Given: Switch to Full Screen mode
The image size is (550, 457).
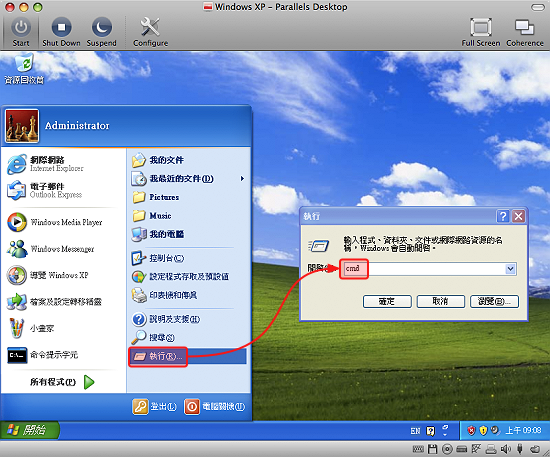Looking at the screenshot, I should 481,32.
